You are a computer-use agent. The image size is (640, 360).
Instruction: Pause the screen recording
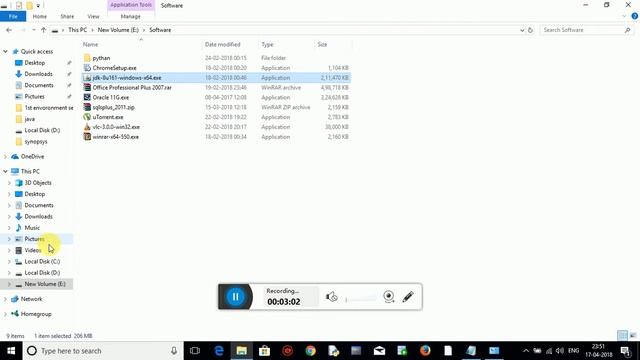pyautogui.click(x=236, y=297)
